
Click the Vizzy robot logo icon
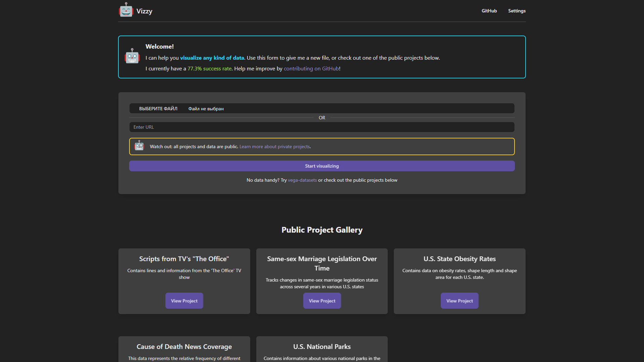[x=126, y=10]
